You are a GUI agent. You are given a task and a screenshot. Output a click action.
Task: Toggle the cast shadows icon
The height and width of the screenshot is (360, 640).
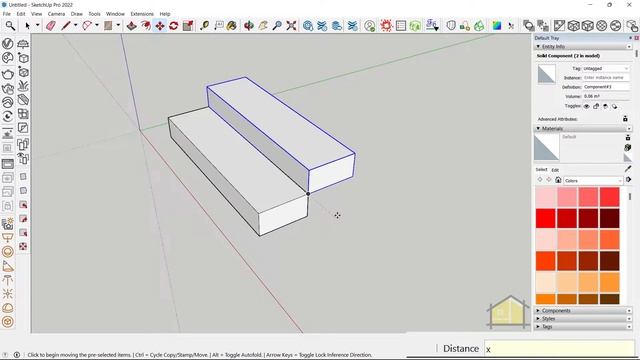point(614,106)
